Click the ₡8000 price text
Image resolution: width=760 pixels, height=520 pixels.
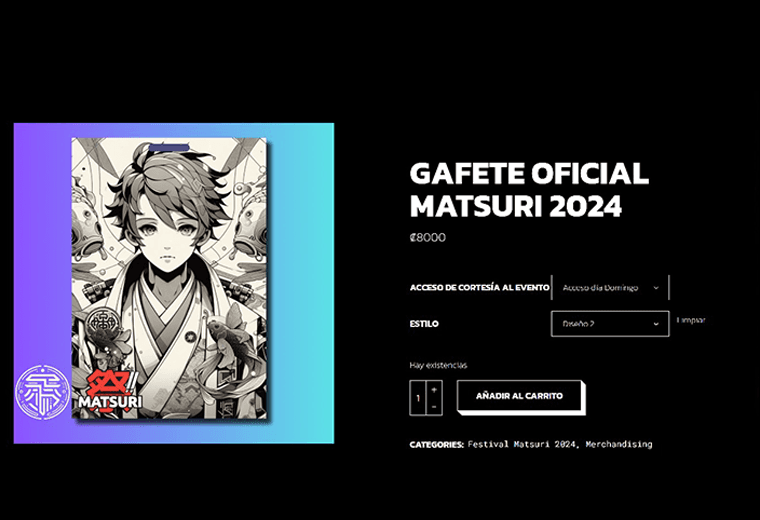coord(428,237)
